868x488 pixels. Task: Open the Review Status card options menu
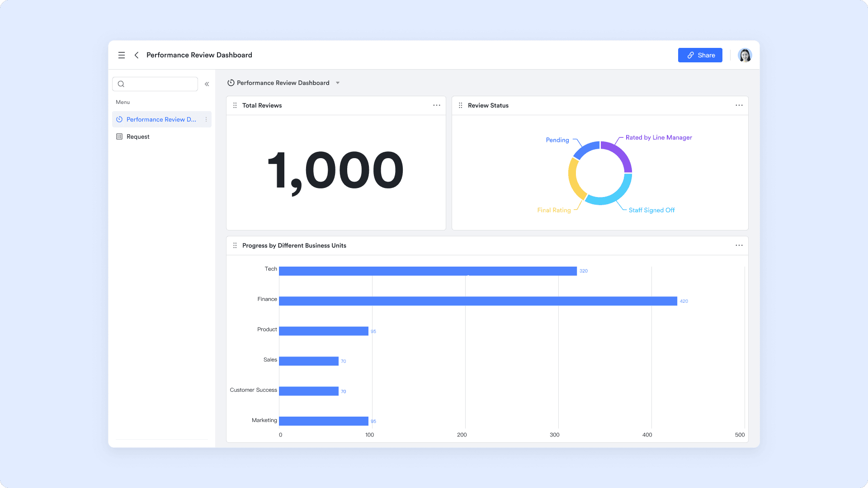pyautogui.click(x=739, y=105)
